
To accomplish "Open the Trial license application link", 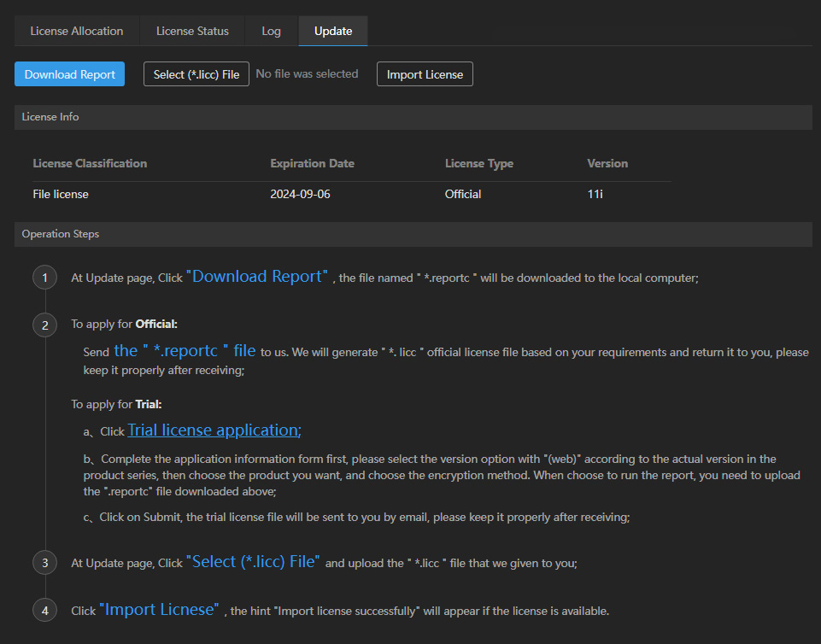I will pos(214,430).
